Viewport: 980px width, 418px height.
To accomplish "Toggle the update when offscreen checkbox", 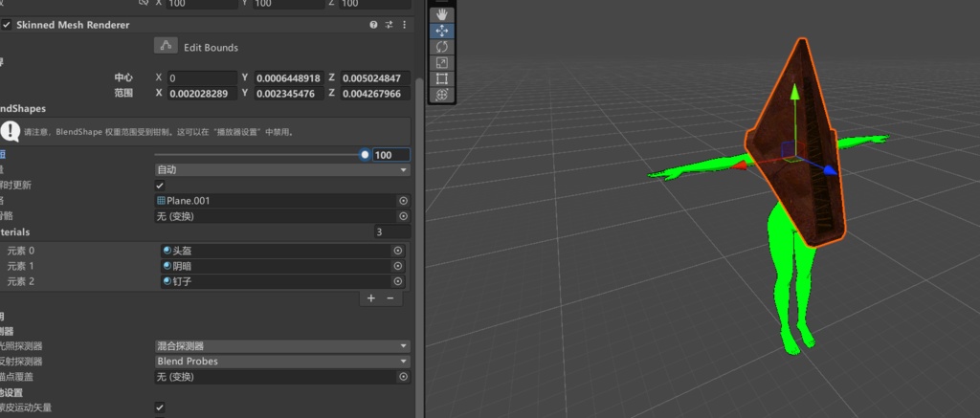I will (160, 186).
